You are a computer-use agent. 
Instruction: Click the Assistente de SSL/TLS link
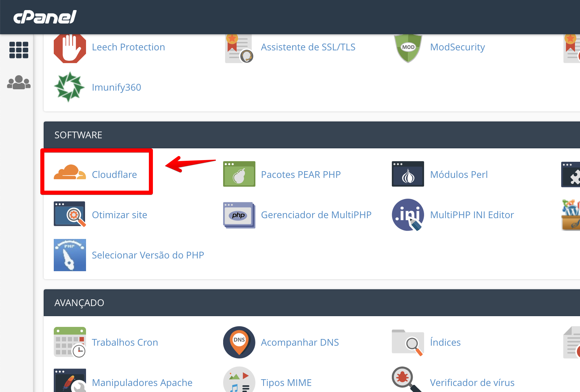tap(308, 47)
